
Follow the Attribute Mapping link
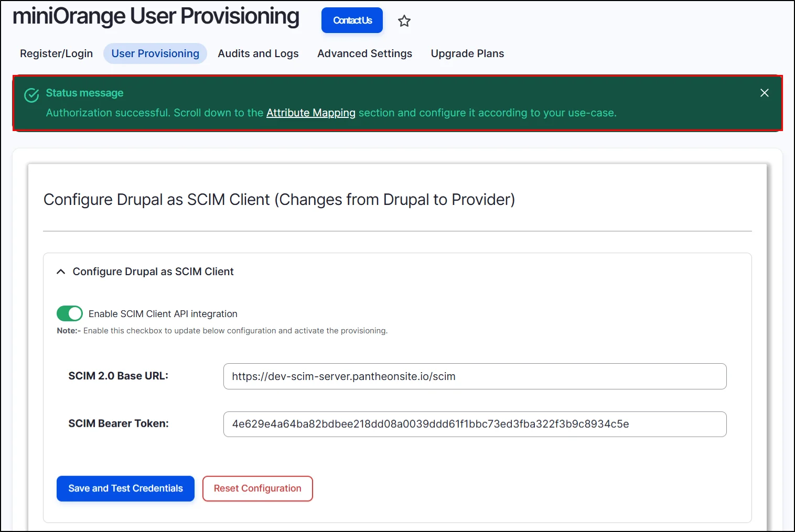[x=311, y=113]
